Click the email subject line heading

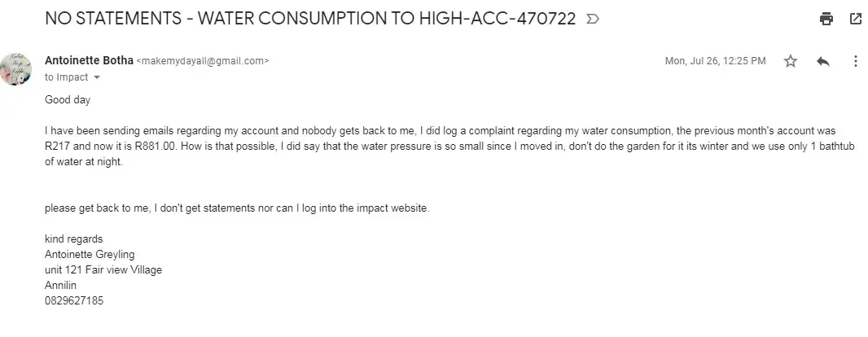tap(310, 19)
